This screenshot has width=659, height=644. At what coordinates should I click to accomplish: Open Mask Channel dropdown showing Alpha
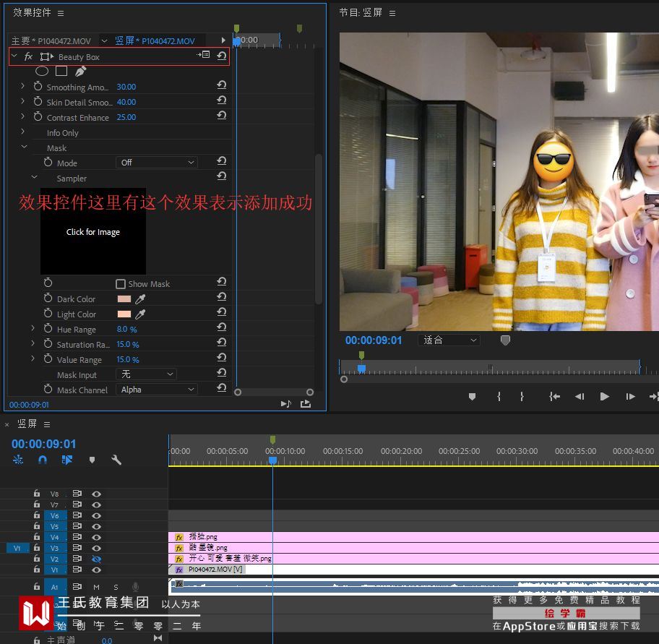coord(157,390)
